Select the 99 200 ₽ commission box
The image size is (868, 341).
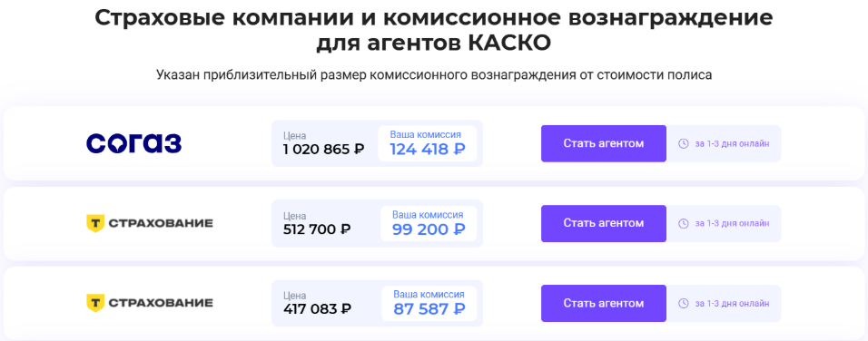click(429, 223)
